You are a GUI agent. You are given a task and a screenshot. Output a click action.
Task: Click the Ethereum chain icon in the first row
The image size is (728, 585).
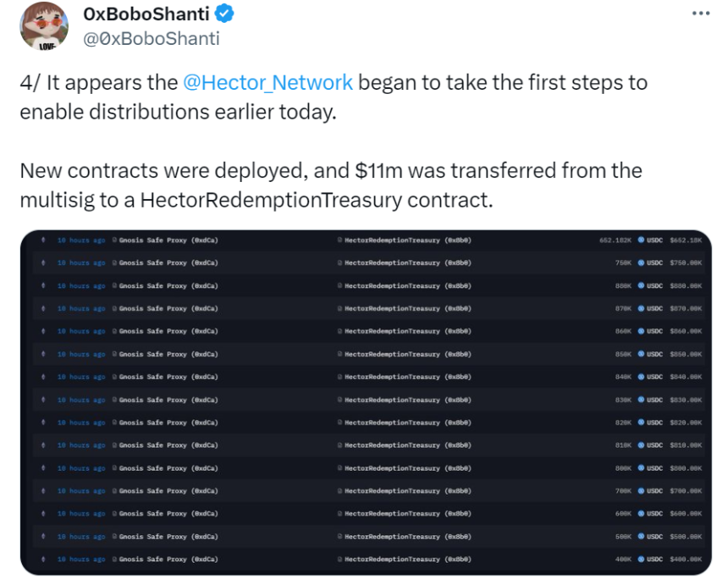[43, 240]
